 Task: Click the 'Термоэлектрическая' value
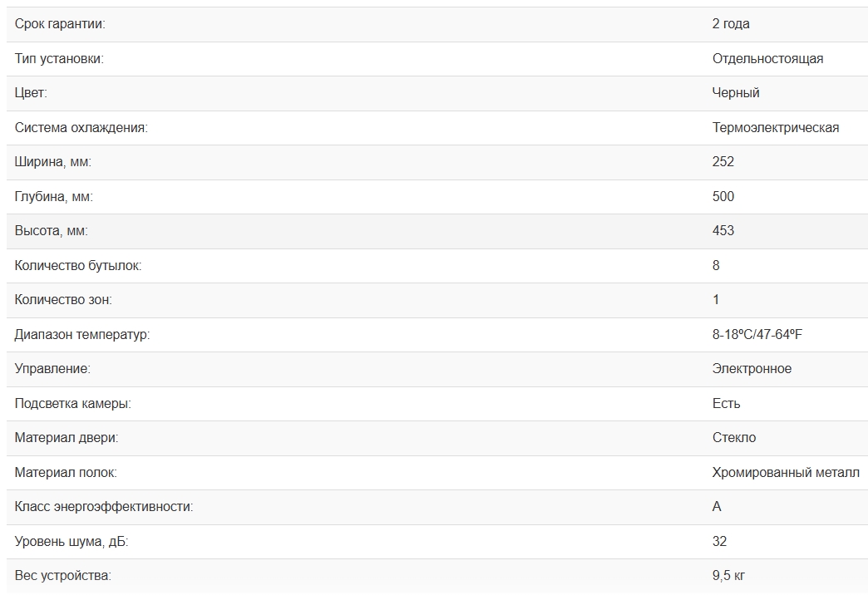point(775,127)
